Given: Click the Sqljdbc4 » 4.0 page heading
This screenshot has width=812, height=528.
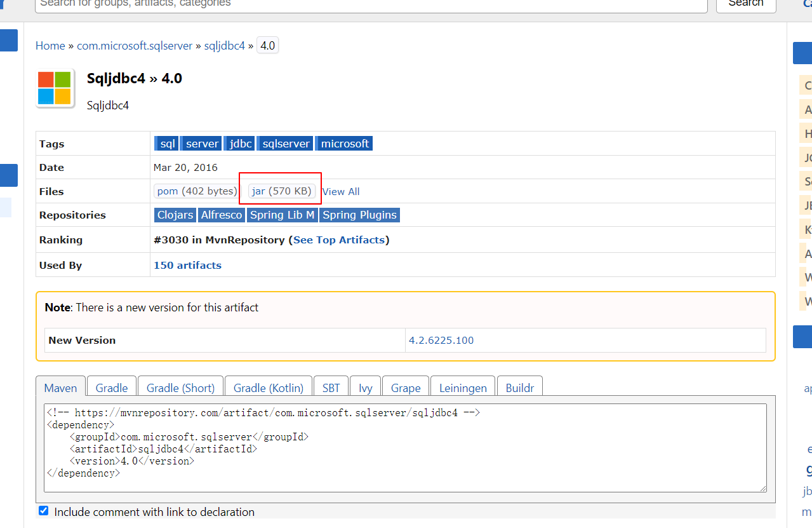Looking at the screenshot, I should pos(135,78).
